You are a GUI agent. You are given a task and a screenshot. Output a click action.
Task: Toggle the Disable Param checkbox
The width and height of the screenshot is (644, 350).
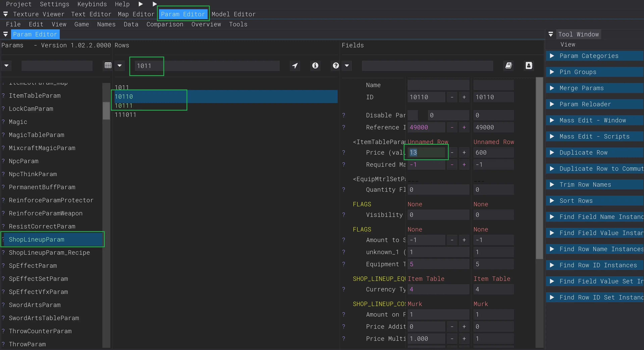413,115
